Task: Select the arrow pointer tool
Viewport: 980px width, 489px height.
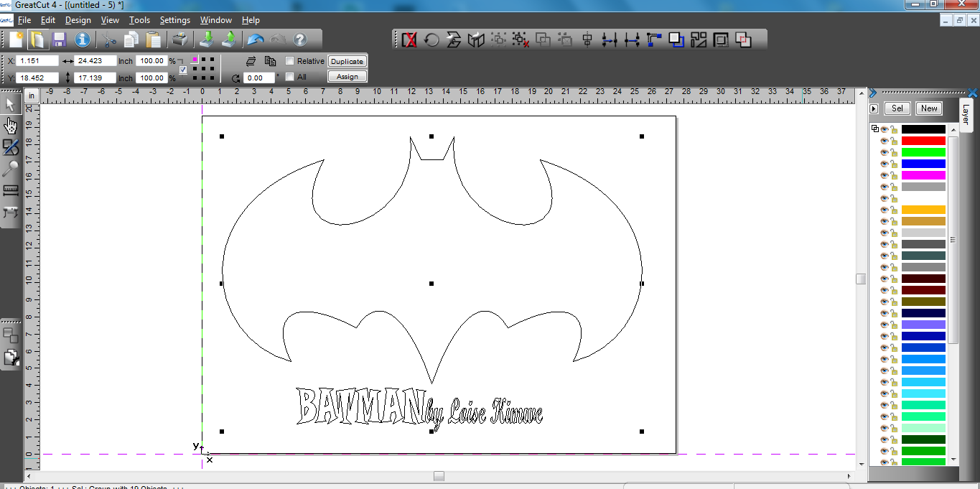Action: pos(10,105)
